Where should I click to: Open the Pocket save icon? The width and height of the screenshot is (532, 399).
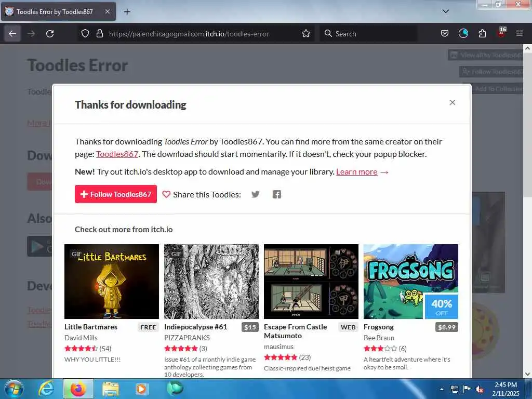pyautogui.click(x=445, y=34)
